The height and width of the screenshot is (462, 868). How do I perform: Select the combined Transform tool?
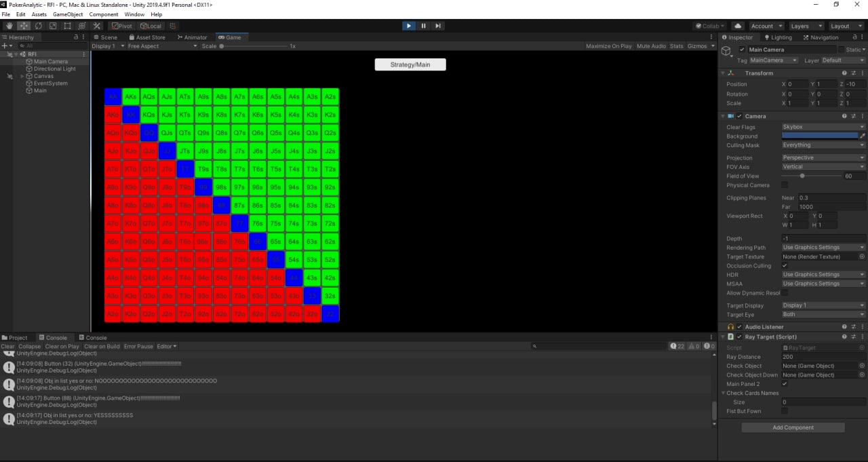click(82, 26)
